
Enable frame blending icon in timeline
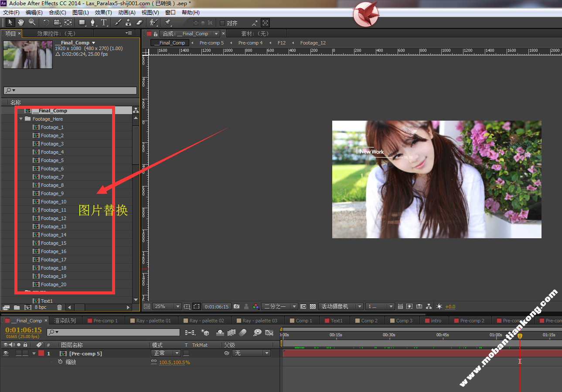pyautogui.click(x=232, y=333)
